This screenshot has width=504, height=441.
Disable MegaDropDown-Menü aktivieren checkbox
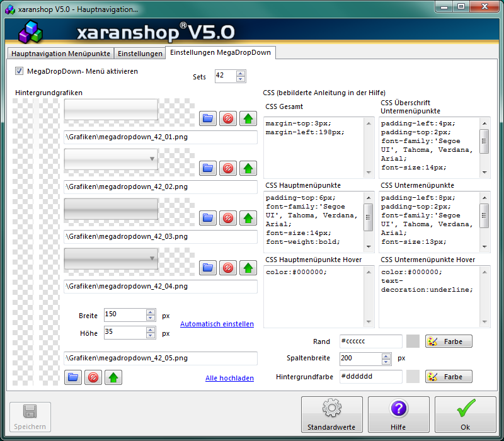coord(20,71)
